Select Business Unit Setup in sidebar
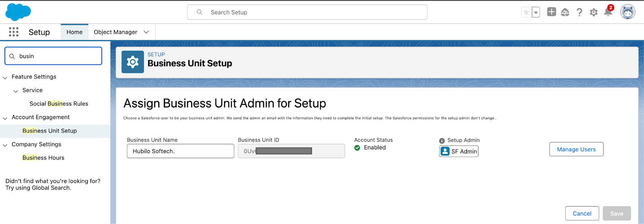 (x=50, y=131)
